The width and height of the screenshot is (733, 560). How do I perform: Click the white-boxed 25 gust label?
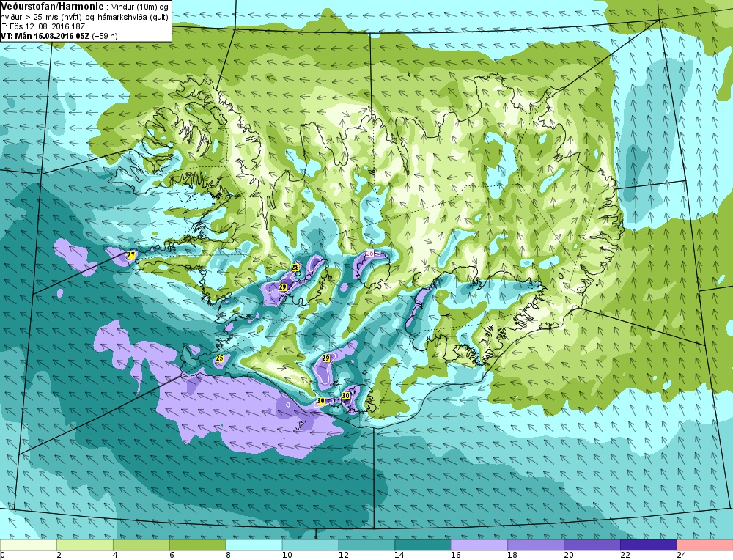pos(369,254)
